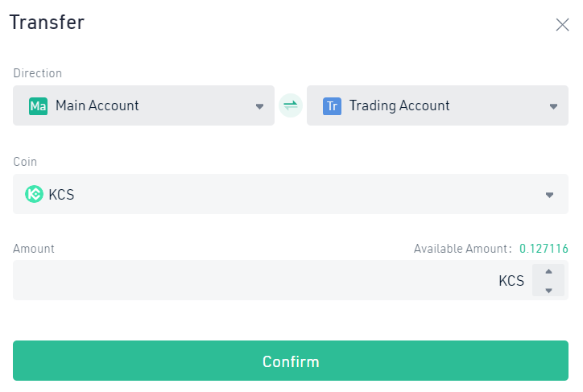Confirm the transfer with the green button
The image size is (583, 392).
[x=291, y=361]
